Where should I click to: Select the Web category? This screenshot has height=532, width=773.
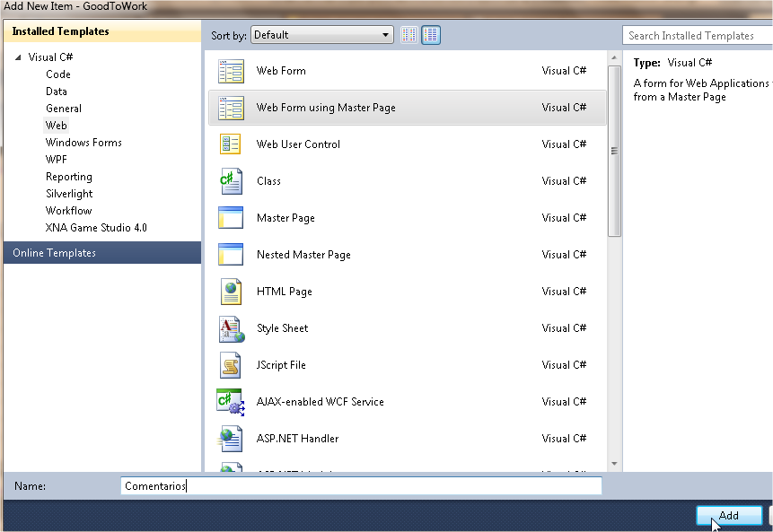point(57,126)
